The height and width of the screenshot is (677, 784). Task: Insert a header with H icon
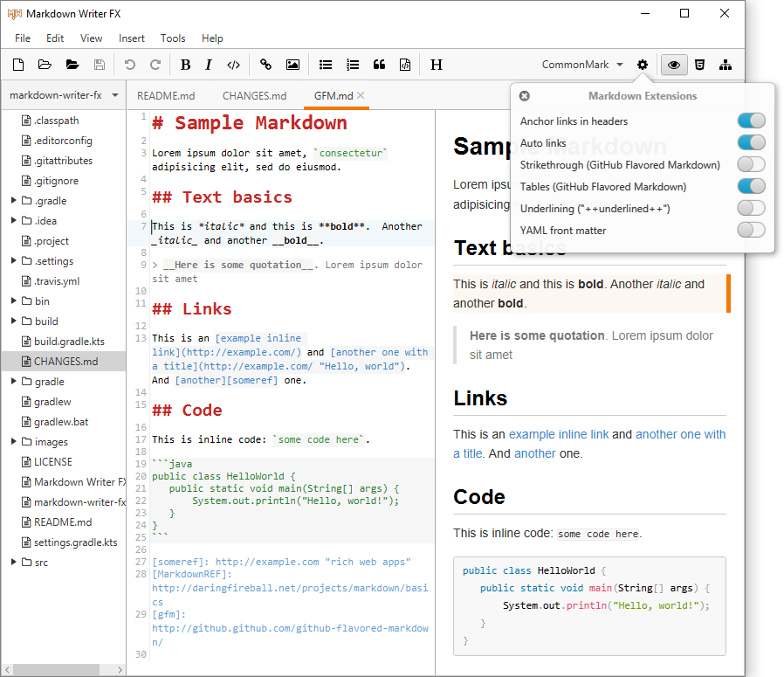coord(437,65)
